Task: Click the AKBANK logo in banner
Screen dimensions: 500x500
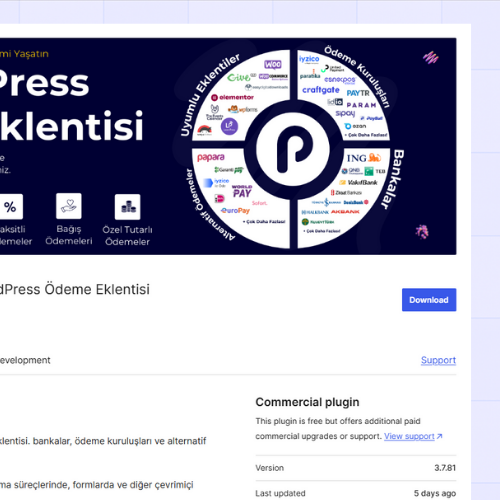Action: tap(345, 212)
